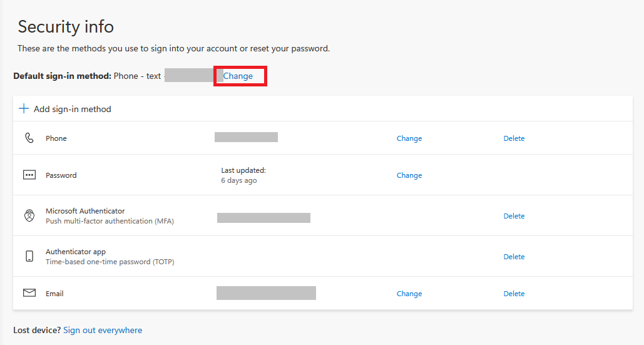The height and width of the screenshot is (345, 644).
Task: Click the Password dots icon
Action: coord(29,175)
